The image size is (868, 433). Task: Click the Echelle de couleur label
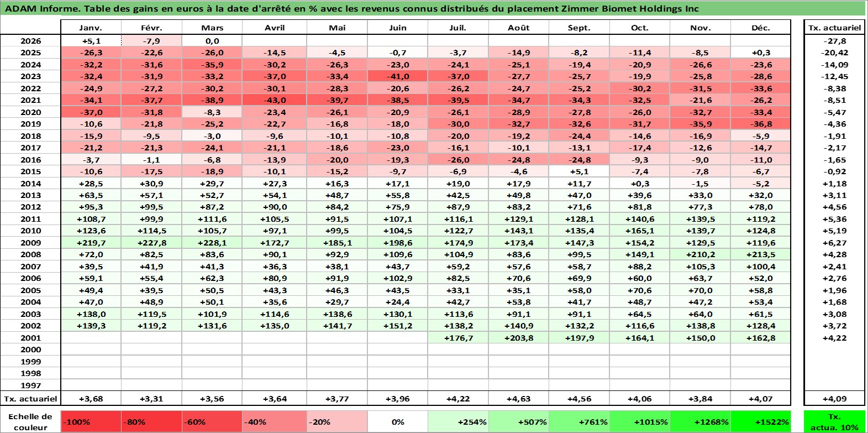click(30, 422)
